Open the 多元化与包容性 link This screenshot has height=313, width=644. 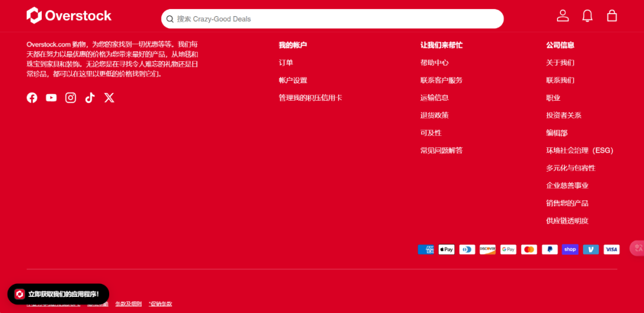click(571, 168)
